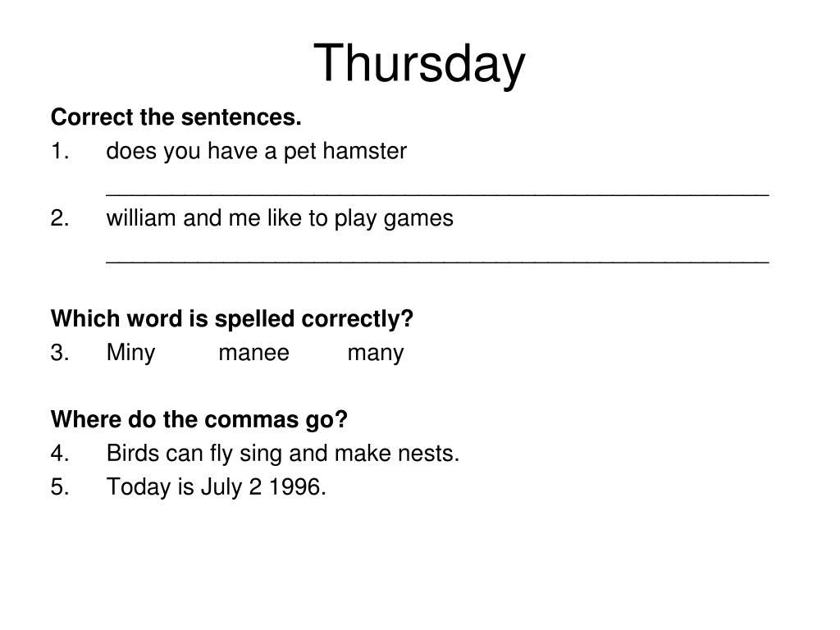
Task: Click sentence Birds can fly sing and make nests
Action: coord(283,454)
